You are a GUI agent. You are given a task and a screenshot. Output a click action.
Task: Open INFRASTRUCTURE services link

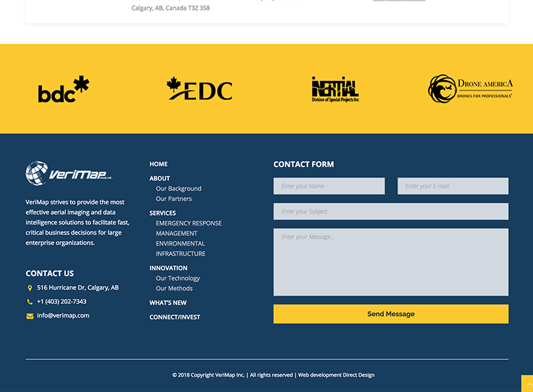(181, 253)
